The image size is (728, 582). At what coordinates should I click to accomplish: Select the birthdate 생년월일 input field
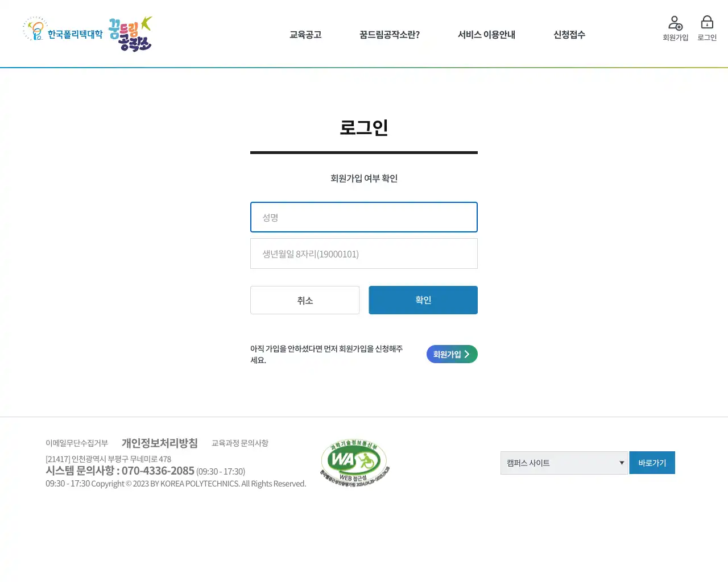pyautogui.click(x=364, y=253)
